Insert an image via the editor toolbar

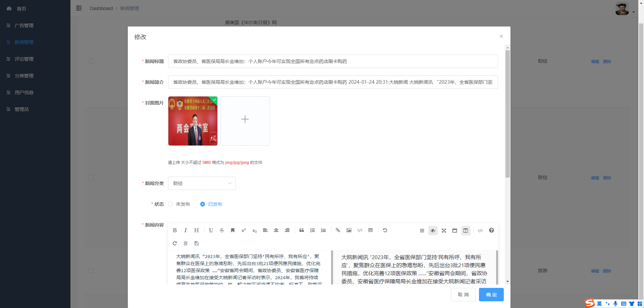[349, 230]
